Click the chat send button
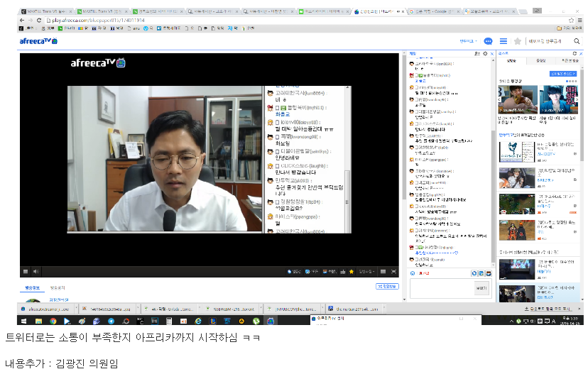 click(x=481, y=287)
